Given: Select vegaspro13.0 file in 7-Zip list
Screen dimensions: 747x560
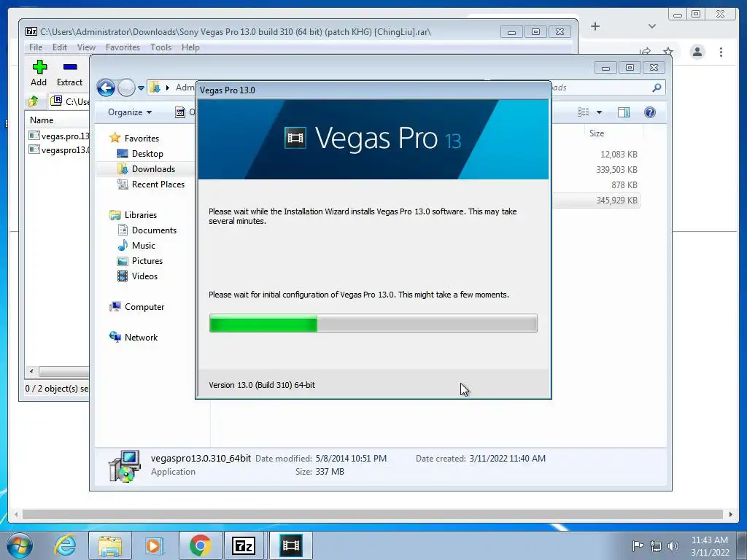Looking at the screenshot, I should [59, 149].
